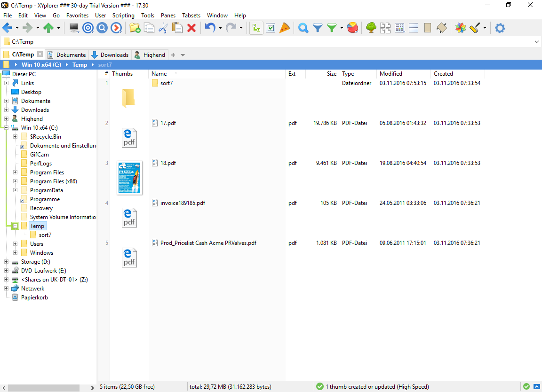Toggle Selection Checkboxes toolbar button
The height and width of the screenshot is (392, 542).
[271, 28]
